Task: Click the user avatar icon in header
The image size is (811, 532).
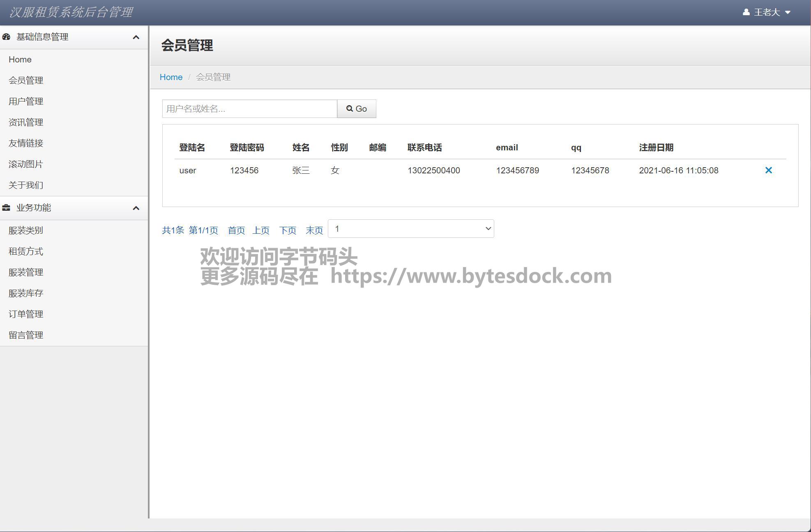Action: pos(746,12)
